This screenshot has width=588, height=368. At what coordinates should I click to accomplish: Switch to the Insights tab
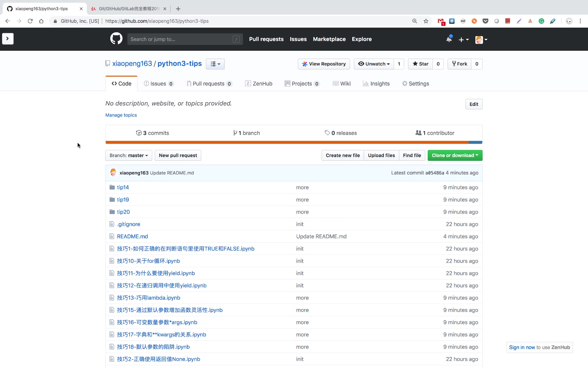[x=376, y=84]
